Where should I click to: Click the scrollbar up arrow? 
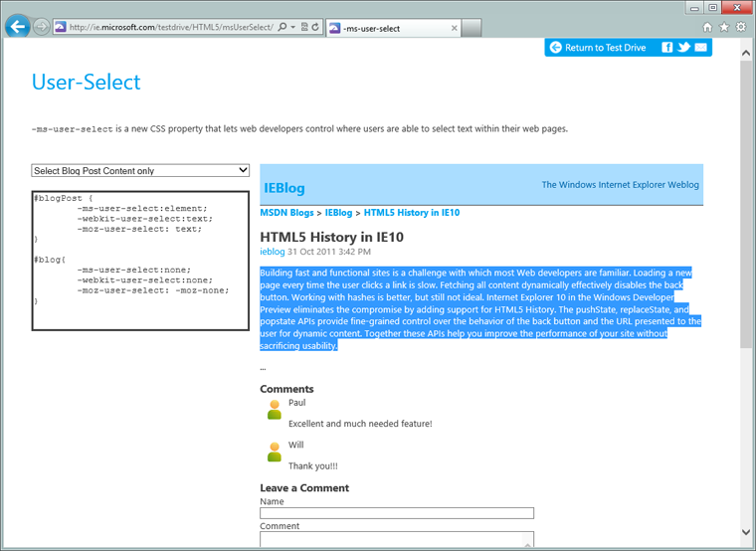[x=746, y=53]
